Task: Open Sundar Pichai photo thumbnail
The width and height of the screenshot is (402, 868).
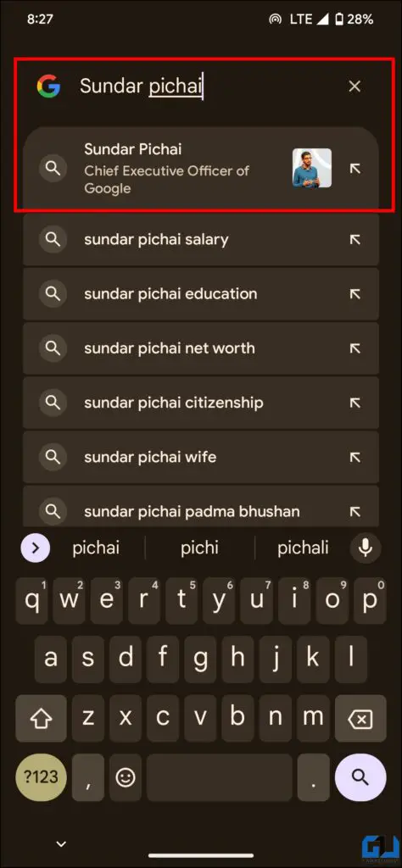Action: click(312, 168)
